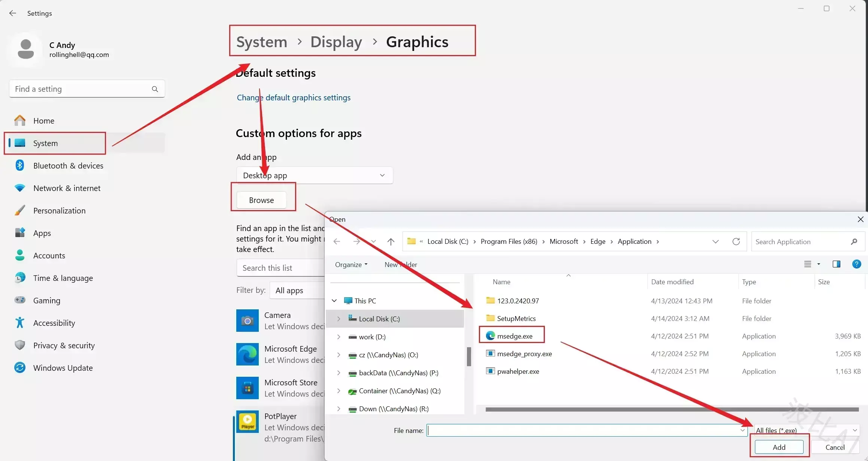This screenshot has height=461, width=868.
Task: Change the file view layout icon
Action: pos(808,264)
